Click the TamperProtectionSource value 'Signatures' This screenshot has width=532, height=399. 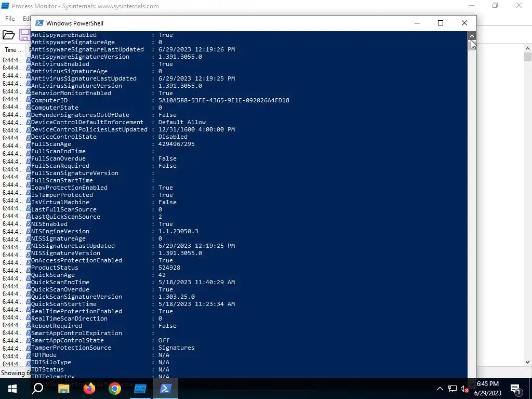(177, 348)
